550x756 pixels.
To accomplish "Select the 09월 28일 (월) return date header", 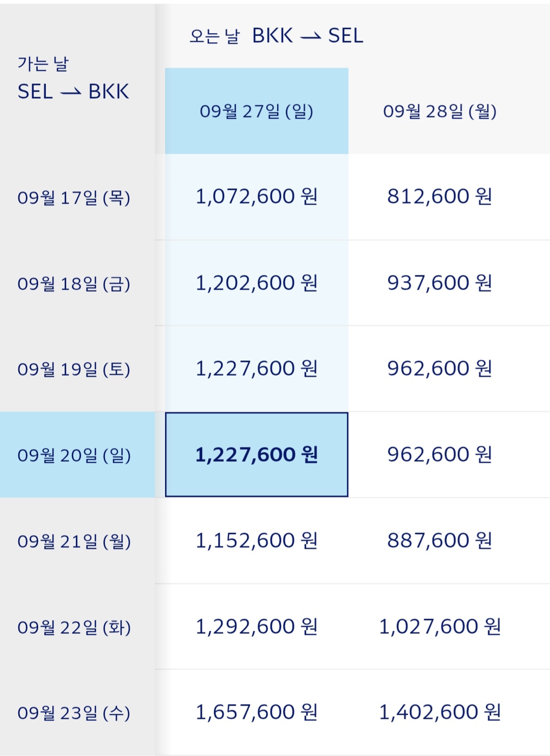I will [x=439, y=111].
